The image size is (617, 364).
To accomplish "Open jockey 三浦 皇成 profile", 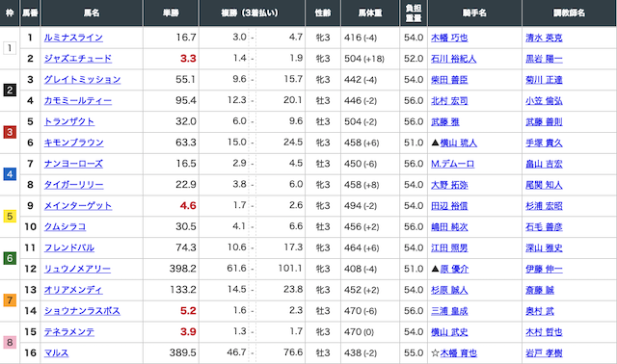I will click(x=449, y=311).
